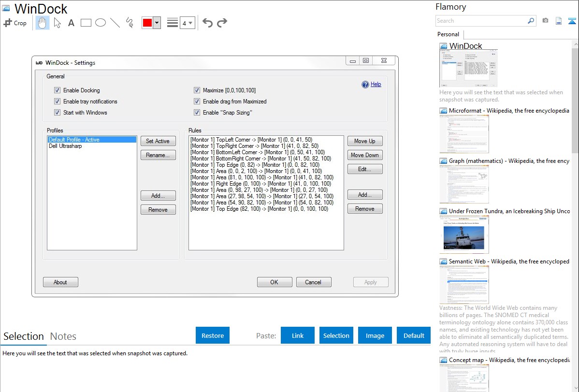This screenshot has width=579, height=392.
Task: Open the Personal tab in Flamory
Action: (448, 34)
